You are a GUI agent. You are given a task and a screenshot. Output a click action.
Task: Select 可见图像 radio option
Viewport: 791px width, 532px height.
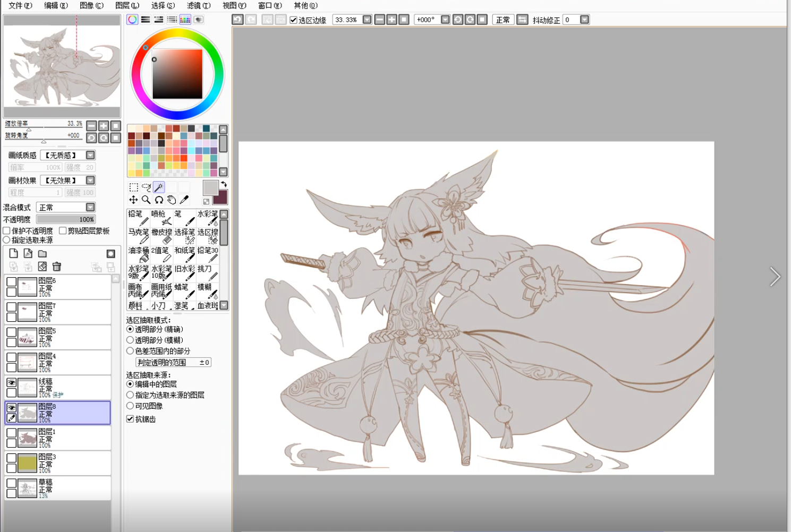point(130,406)
